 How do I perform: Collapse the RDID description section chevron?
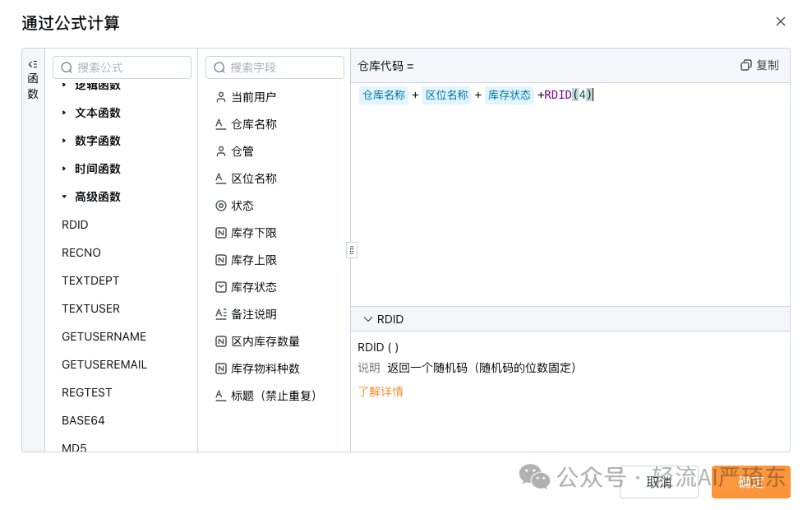(x=367, y=319)
